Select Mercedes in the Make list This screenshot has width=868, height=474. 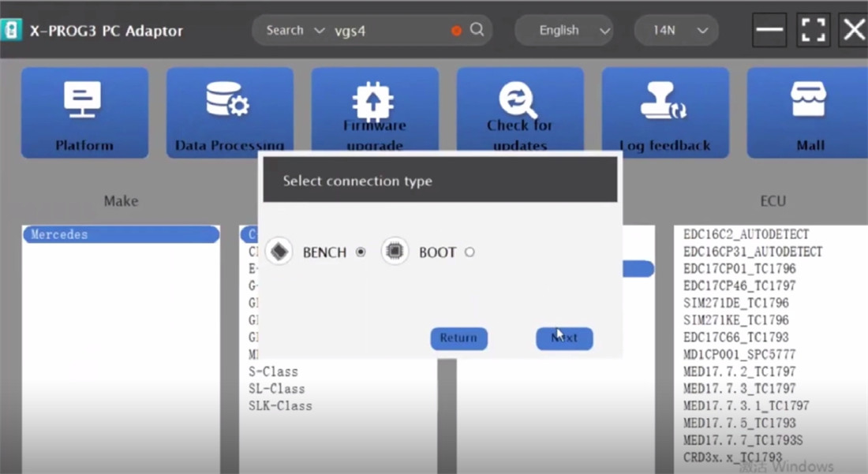(x=121, y=234)
